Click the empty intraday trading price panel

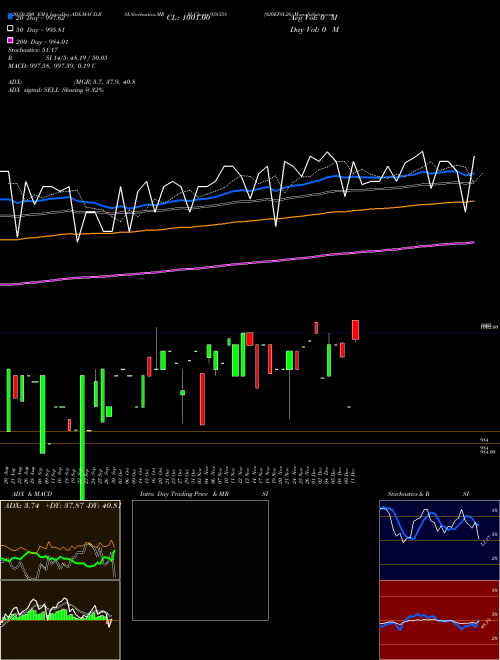point(200,560)
